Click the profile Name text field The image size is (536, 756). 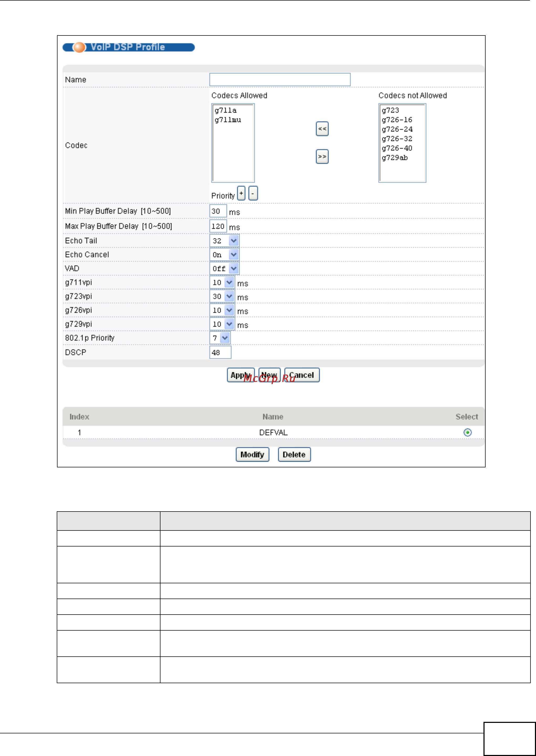[x=279, y=80]
